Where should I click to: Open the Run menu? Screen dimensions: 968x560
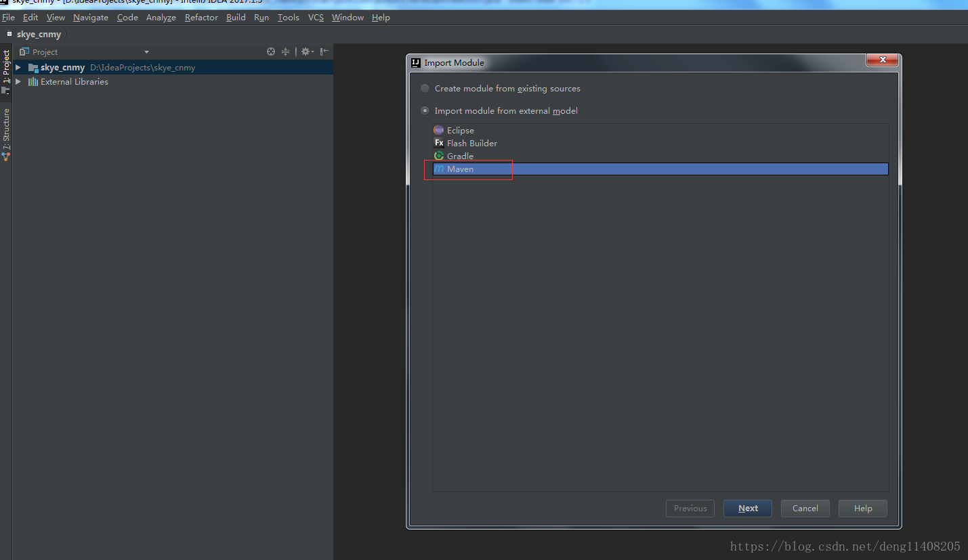click(261, 18)
